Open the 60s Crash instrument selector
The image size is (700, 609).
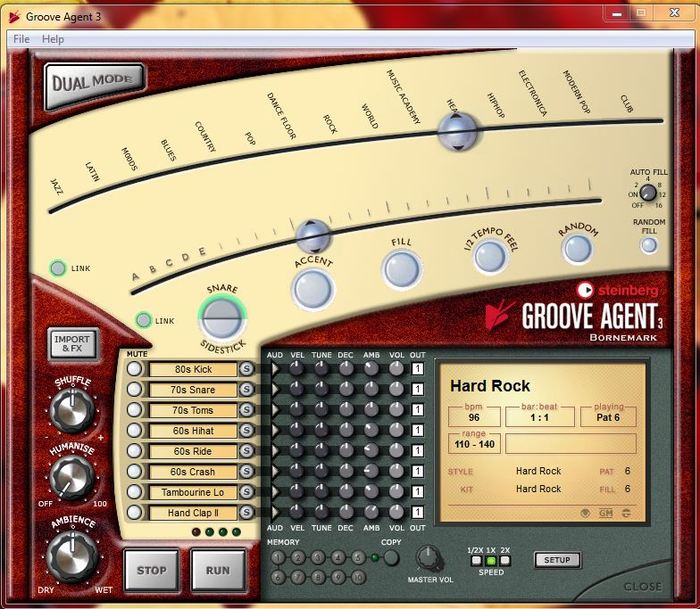(x=193, y=472)
